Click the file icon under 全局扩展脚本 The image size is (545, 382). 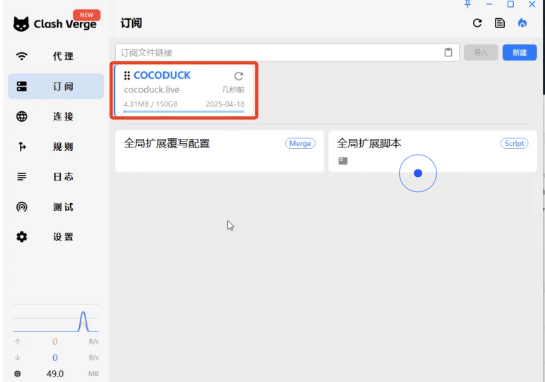(343, 161)
